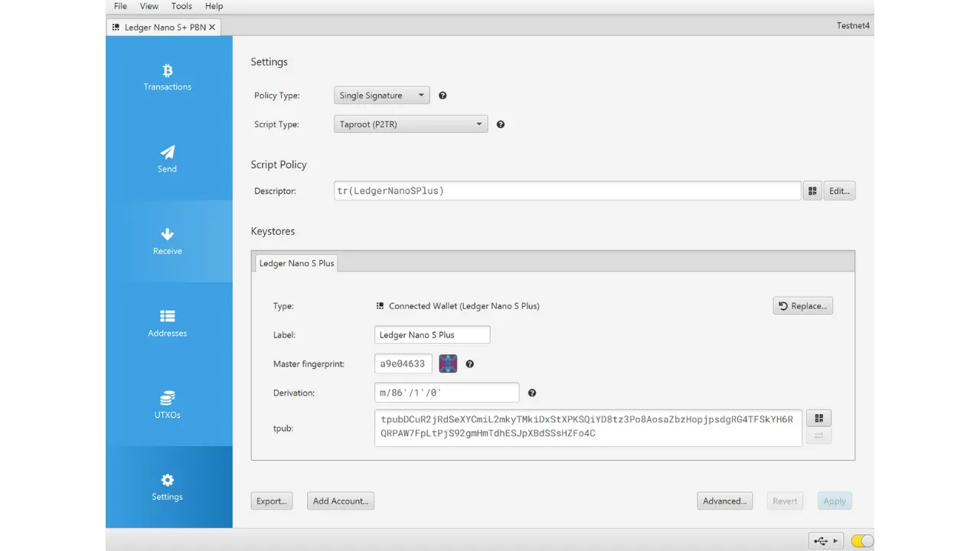The height and width of the screenshot is (551, 980).
Task: Select the Ledger Nano S+ PBN wallet tab
Action: [x=164, y=27]
